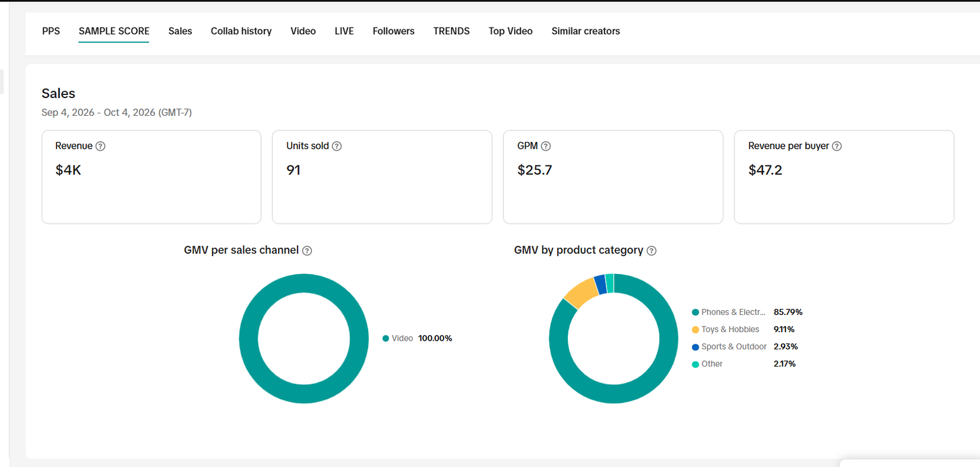The image size is (980, 467).
Task: Select the Sports & Outdoor legend label
Action: click(734, 347)
